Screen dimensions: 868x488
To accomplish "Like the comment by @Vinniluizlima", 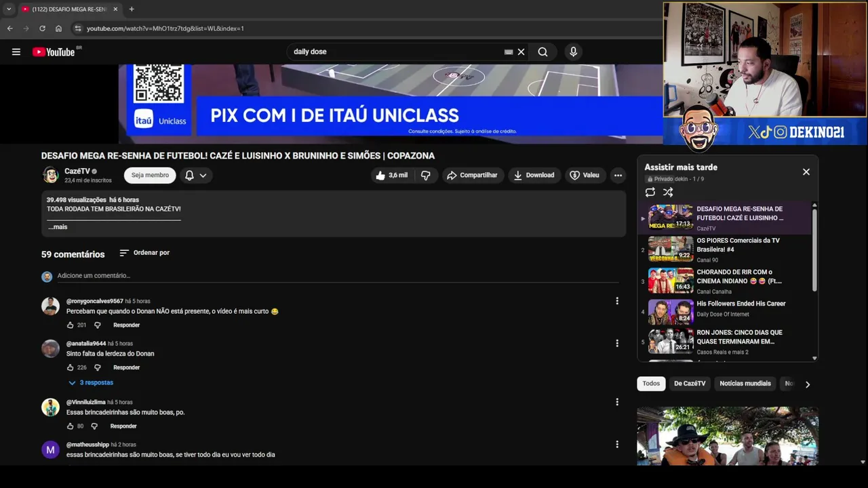I will [x=70, y=426].
